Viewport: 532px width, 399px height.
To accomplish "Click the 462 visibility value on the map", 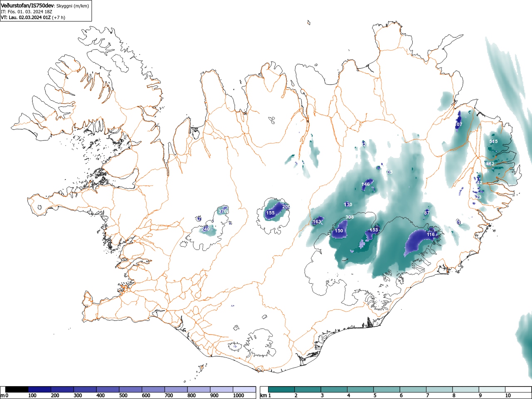I will 490,164.
